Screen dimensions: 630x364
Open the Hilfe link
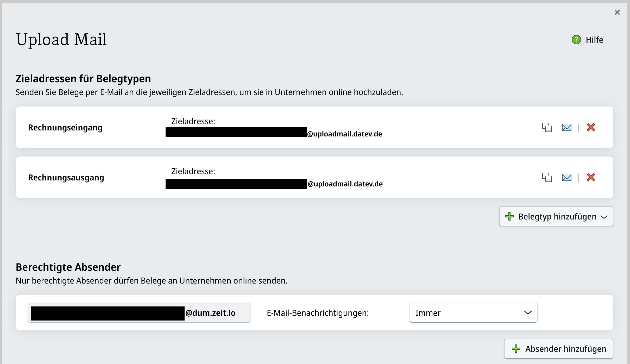click(594, 40)
